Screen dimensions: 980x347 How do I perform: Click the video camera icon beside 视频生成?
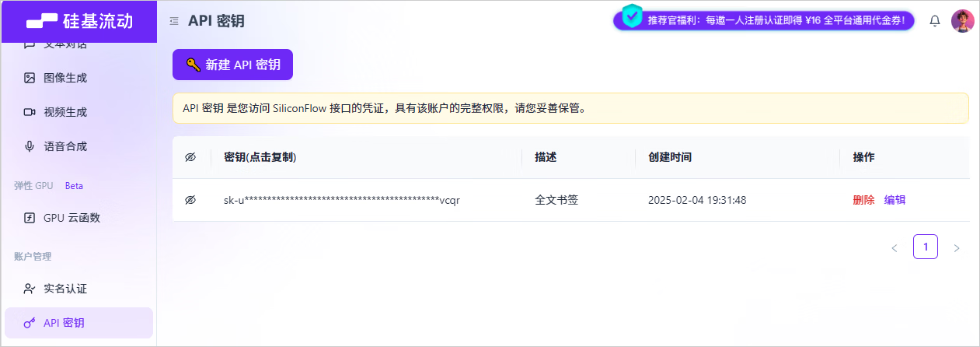click(30, 112)
